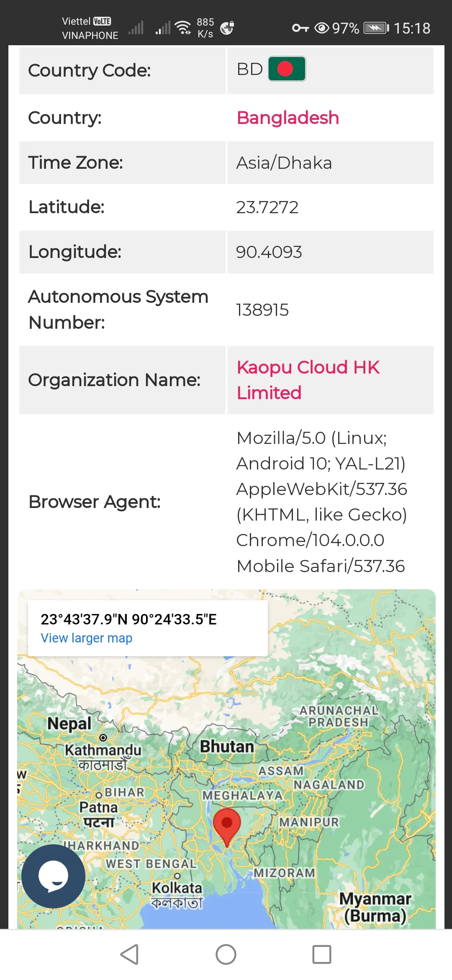Tap the MEGHALAYA label on the map

[242, 795]
